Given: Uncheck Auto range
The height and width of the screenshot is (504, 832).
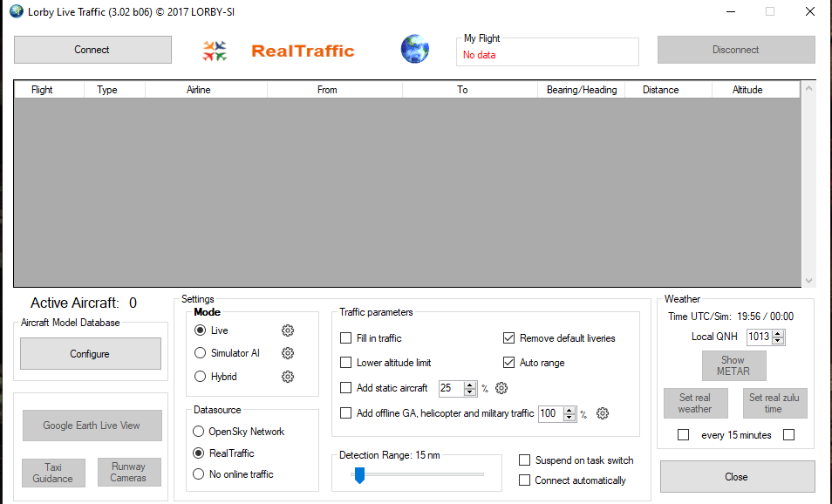Looking at the screenshot, I should pyautogui.click(x=508, y=363).
